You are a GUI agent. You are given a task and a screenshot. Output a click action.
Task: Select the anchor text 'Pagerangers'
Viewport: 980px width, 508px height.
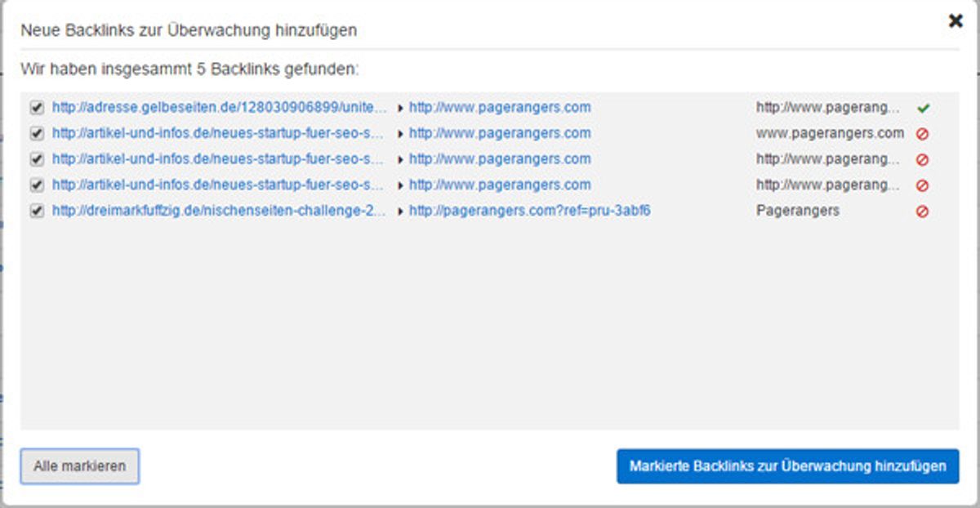tap(798, 211)
